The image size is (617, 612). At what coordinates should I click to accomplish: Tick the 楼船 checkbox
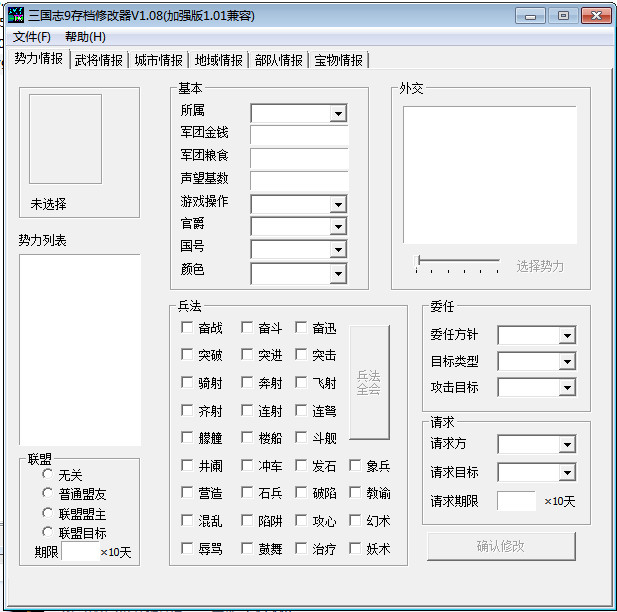[247, 437]
